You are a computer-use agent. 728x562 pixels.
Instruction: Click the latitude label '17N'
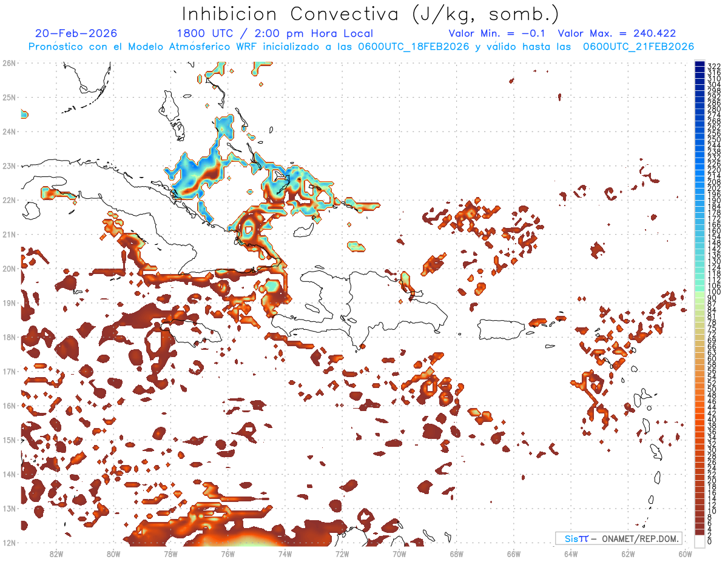(8, 372)
